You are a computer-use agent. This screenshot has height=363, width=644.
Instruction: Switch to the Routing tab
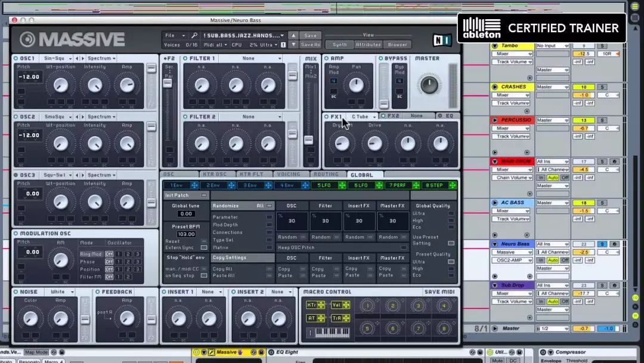(326, 174)
